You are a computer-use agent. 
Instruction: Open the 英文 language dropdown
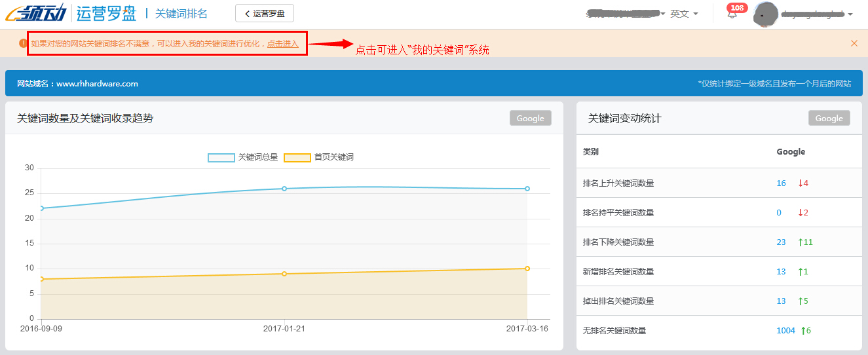tap(684, 14)
